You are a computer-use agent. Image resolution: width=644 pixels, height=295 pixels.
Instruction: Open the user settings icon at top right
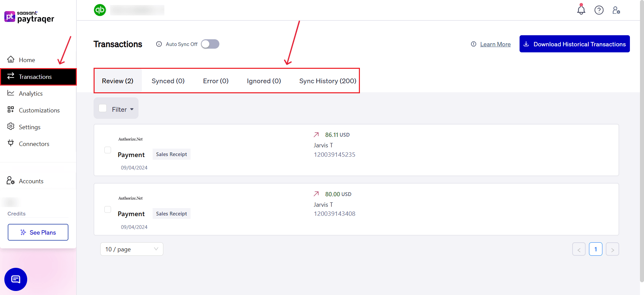click(x=616, y=10)
